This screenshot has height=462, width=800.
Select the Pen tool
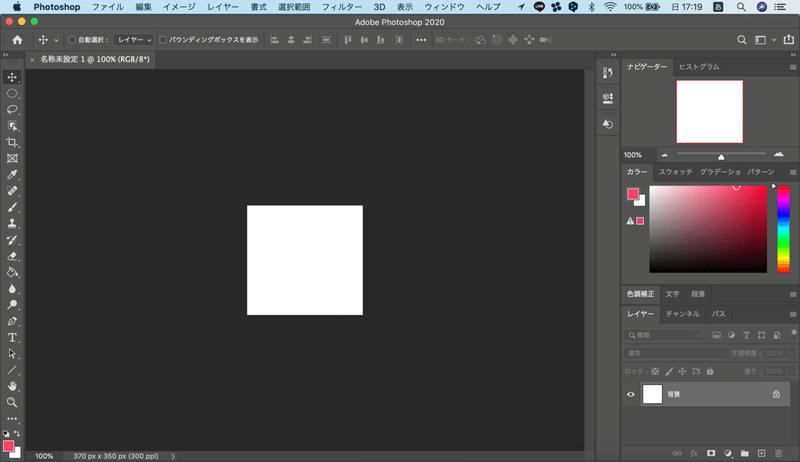pos(12,321)
